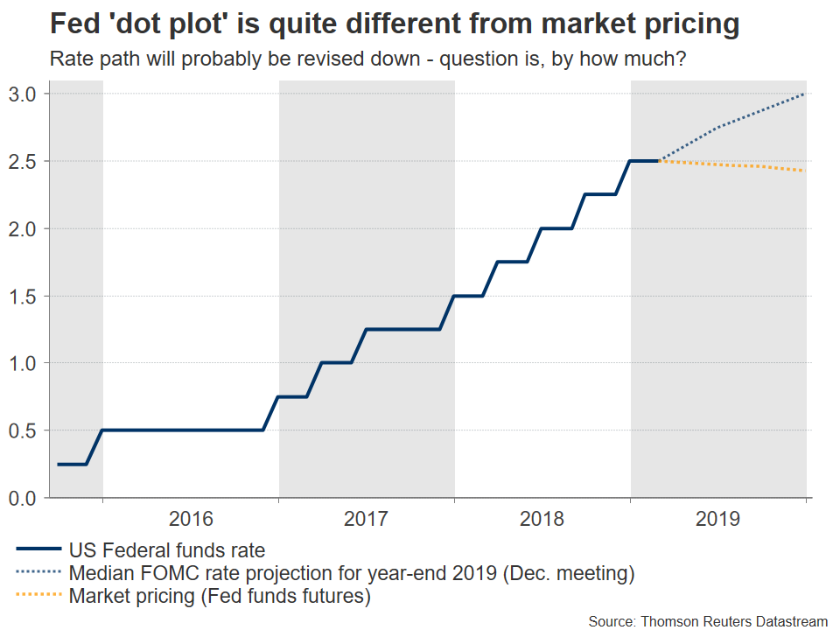
Task: Click the 2019 x-axis label
Action: [718, 519]
